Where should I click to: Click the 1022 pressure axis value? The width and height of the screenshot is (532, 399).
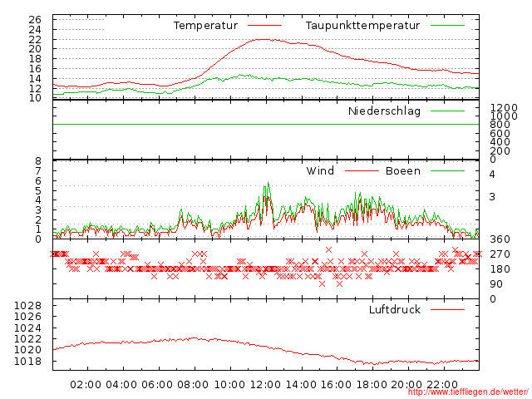(x=27, y=339)
